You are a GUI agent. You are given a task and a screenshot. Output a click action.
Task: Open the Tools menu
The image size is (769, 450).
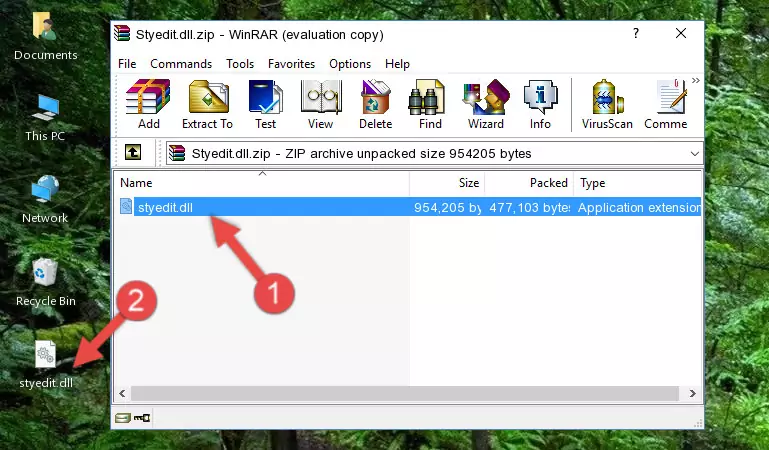coord(240,64)
